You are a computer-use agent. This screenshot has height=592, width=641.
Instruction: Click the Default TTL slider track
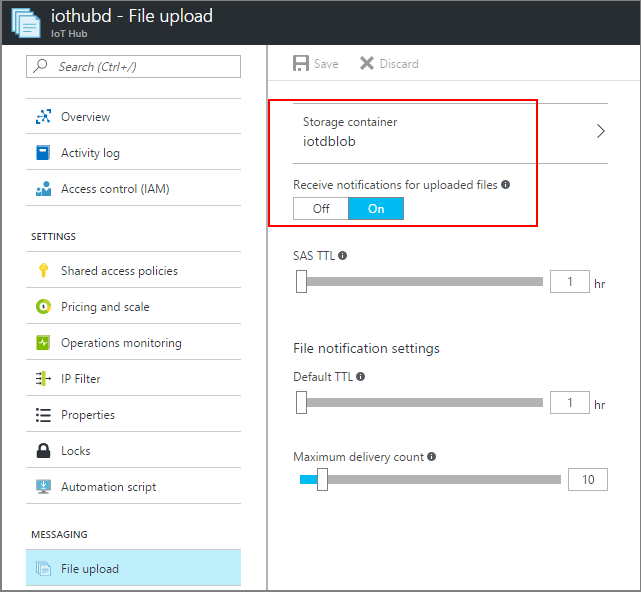(x=424, y=402)
